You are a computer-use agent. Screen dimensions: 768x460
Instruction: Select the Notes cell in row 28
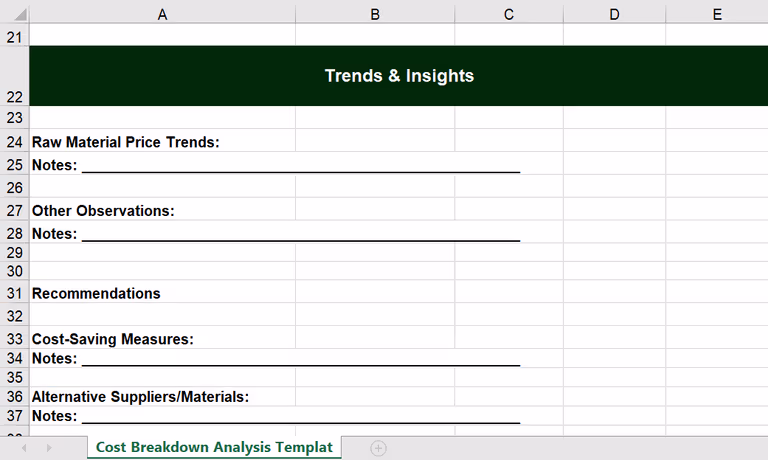click(163, 233)
